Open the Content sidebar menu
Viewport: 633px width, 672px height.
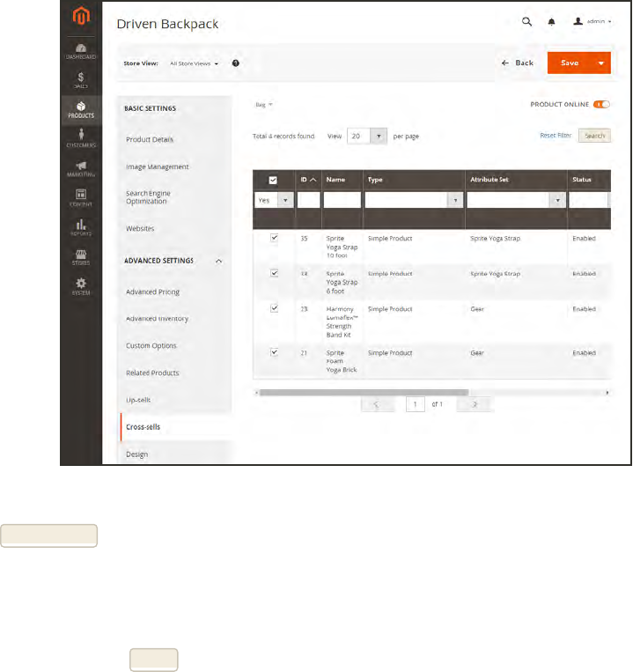click(81, 197)
